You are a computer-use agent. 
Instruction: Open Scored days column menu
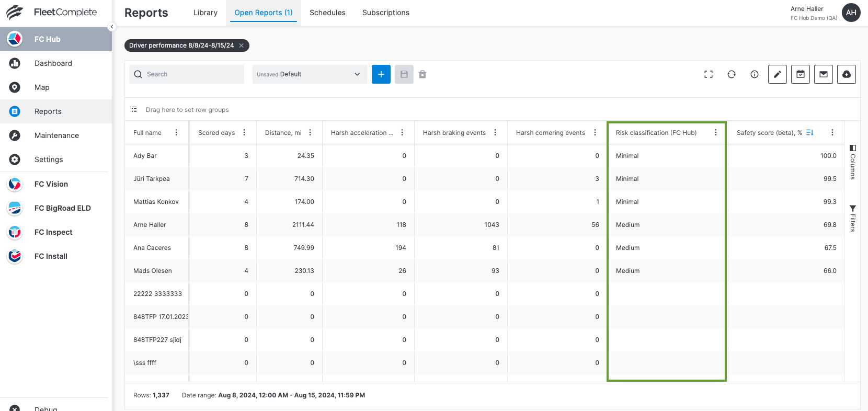[244, 133]
